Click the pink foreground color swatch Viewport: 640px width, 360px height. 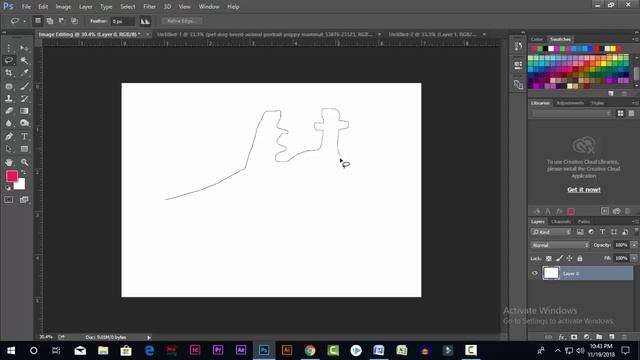(x=12, y=176)
